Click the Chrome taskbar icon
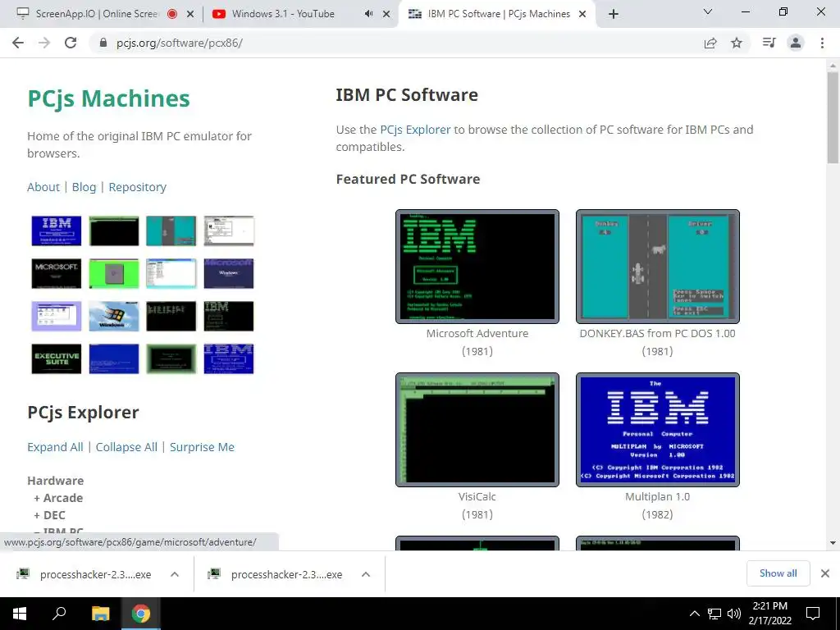The image size is (840, 630). [x=141, y=614]
